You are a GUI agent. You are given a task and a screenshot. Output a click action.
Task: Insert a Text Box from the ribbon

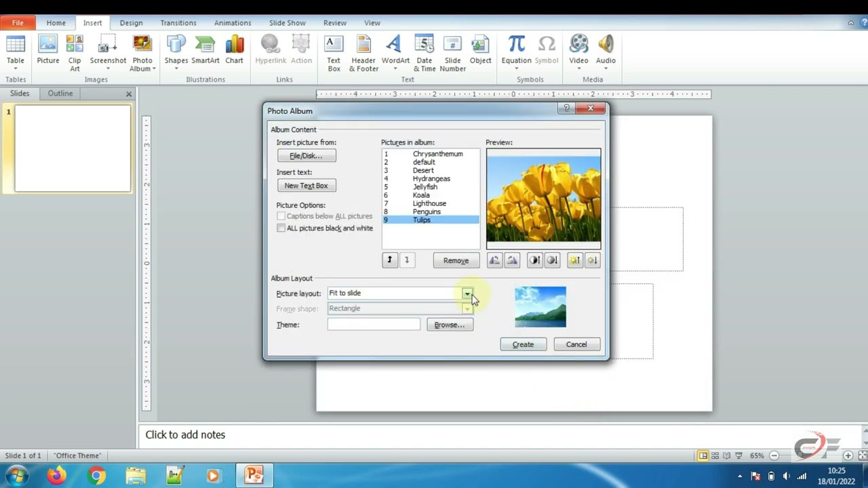coord(334,53)
